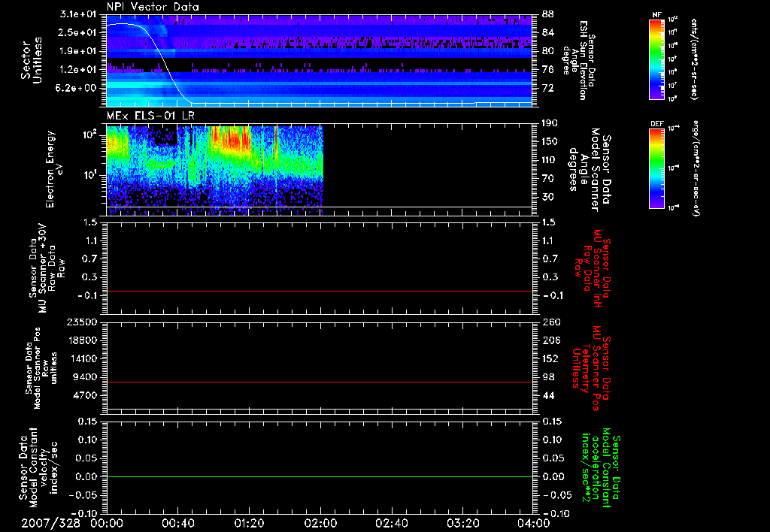This screenshot has width=770, height=532.
Task: Click the red high-flux region in ELS spectrogram
Action: [231, 139]
